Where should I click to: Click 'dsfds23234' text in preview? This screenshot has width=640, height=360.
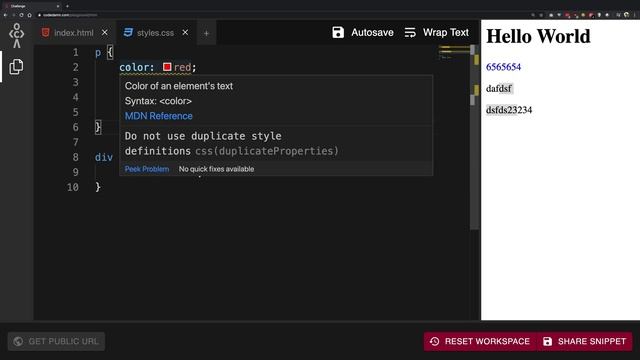pos(509,110)
